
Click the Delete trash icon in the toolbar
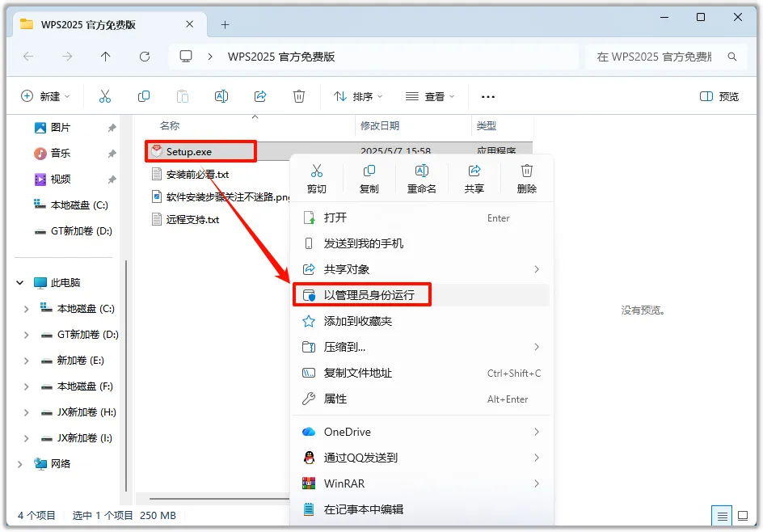(x=299, y=96)
